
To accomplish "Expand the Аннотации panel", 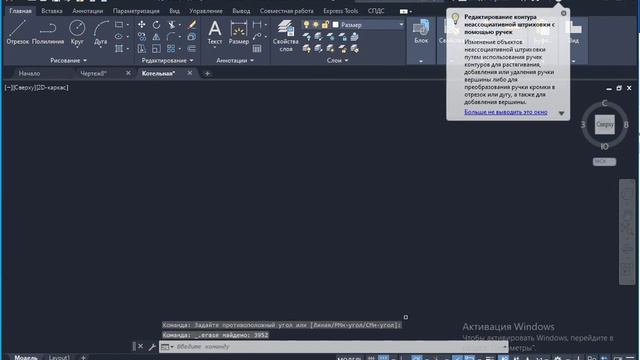I will [235, 60].
